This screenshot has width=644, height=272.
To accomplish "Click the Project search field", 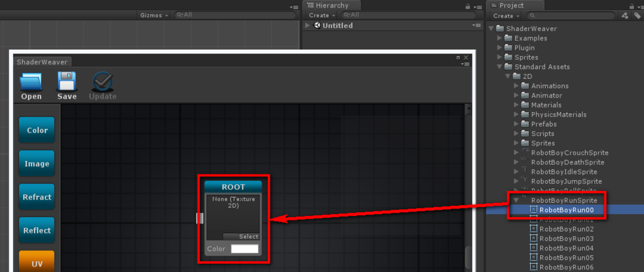I will [x=571, y=16].
